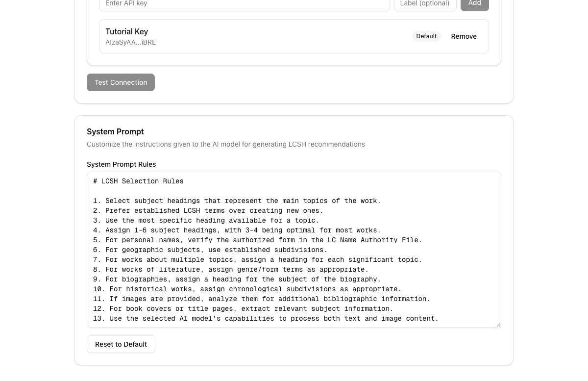Remove the Tutorial Key entry
This screenshot has height=381, width=588.
pos(464,36)
